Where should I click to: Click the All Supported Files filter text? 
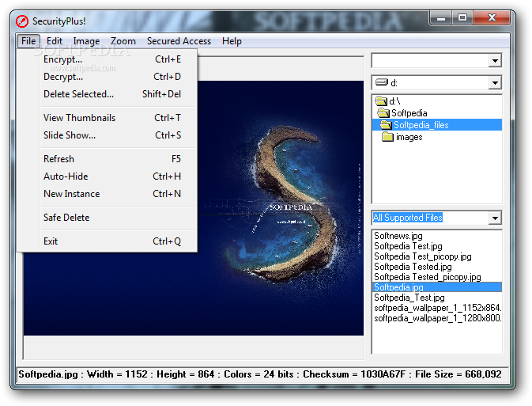407,218
